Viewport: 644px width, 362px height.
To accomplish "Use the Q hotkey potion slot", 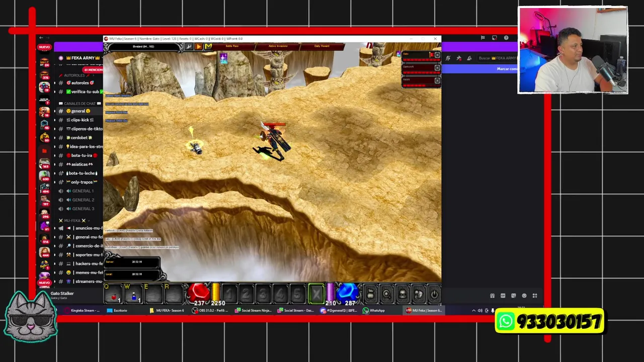I will coord(114,295).
